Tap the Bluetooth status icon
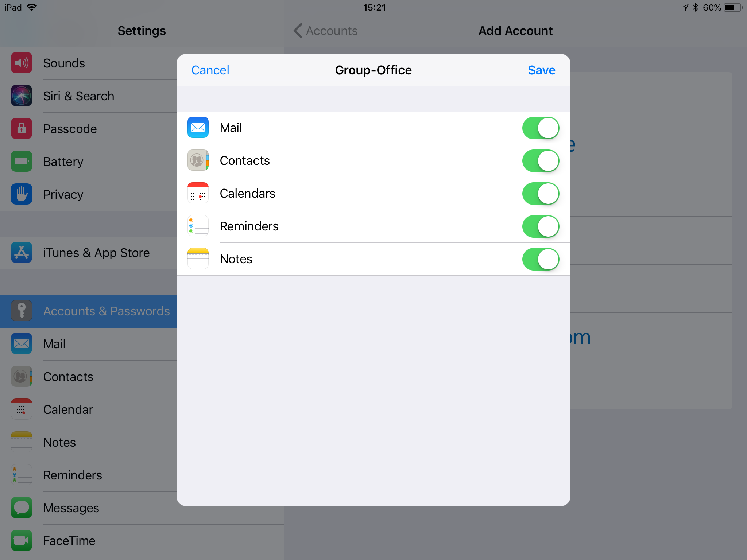The height and width of the screenshot is (560, 747). click(x=696, y=7)
